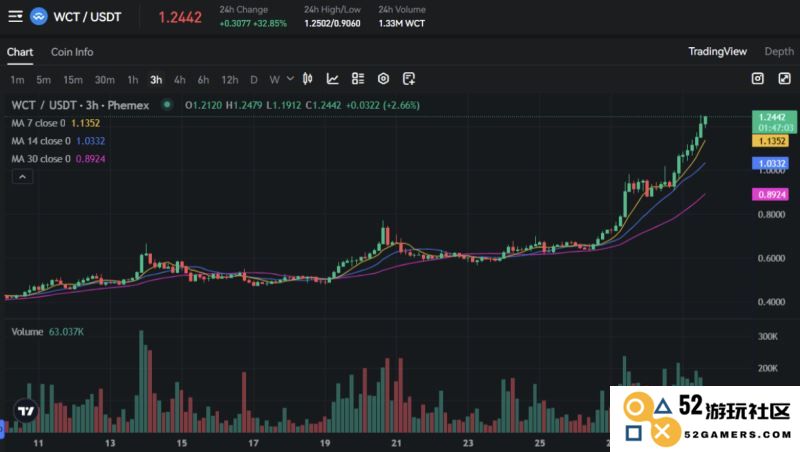Take a chart snapshot with camera icon
Screen dimensions: 800x452
coord(758,79)
